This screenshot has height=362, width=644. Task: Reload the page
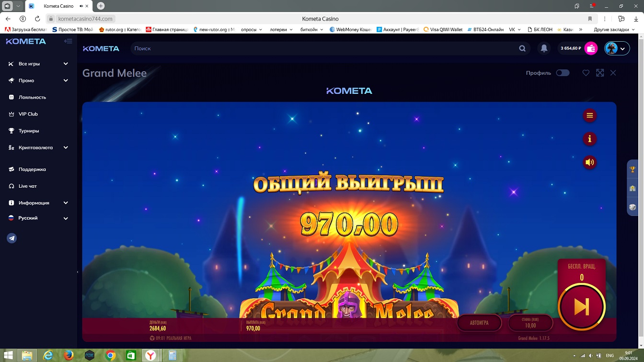click(x=37, y=19)
